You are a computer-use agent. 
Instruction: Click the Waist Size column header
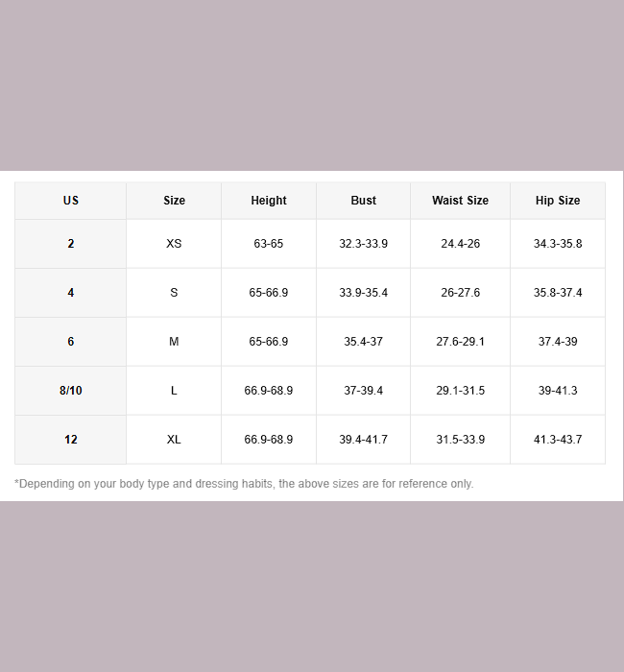tap(460, 201)
